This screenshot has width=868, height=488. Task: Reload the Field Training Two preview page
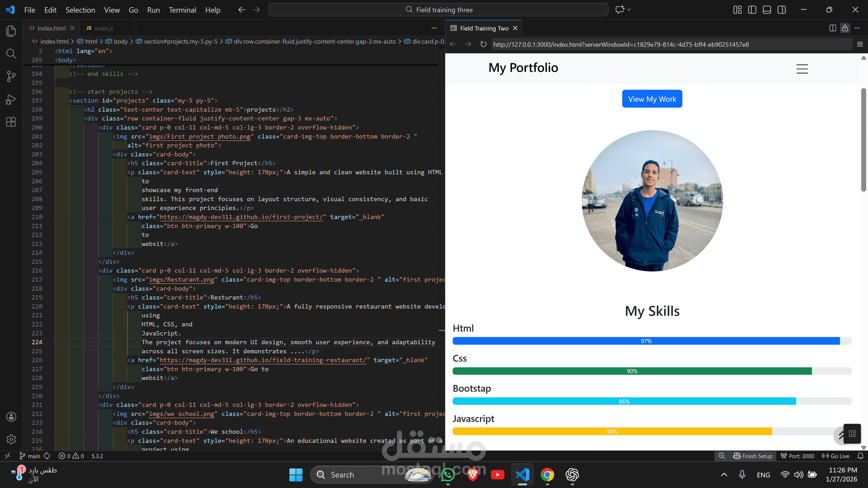click(x=483, y=44)
